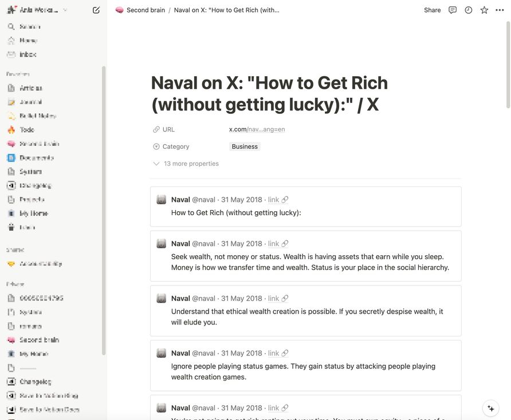Screen dimensions: 511x420
Task: Open the page options menu with three dots
Action: coord(497,9)
